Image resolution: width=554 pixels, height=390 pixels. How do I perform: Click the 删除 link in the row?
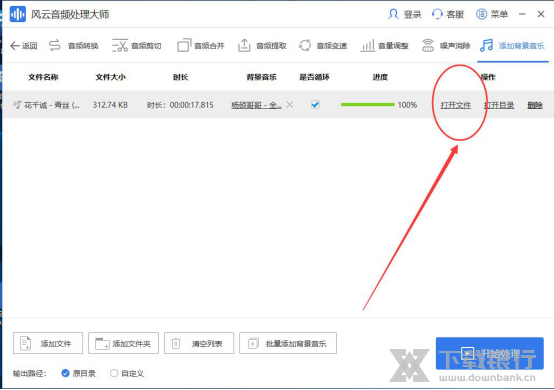(x=535, y=105)
